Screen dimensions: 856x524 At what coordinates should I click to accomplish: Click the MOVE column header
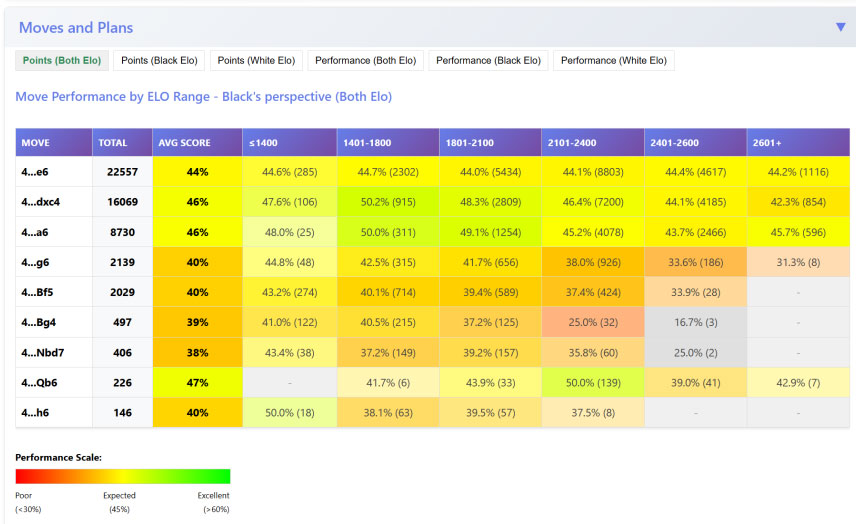click(x=36, y=143)
